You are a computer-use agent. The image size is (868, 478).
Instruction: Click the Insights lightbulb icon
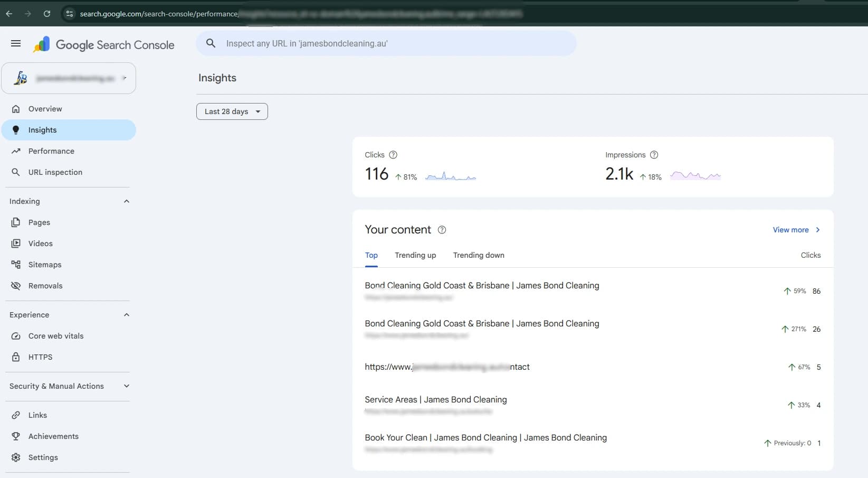click(16, 130)
